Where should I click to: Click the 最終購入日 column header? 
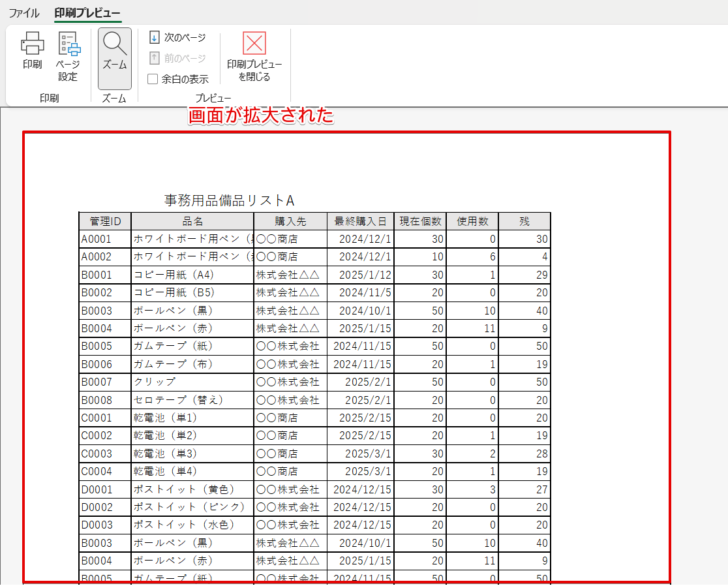point(361,221)
